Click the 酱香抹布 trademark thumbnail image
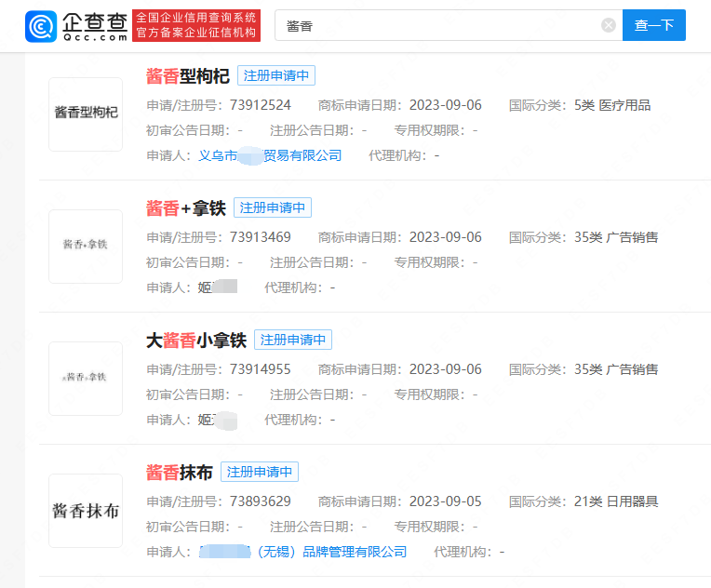The height and width of the screenshot is (588, 711). pyautogui.click(x=86, y=511)
